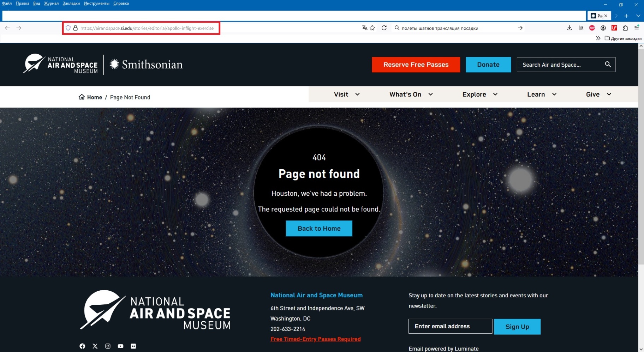This screenshot has width=644, height=352.
Task: Open the Закладки menu
Action: click(x=71, y=4)
